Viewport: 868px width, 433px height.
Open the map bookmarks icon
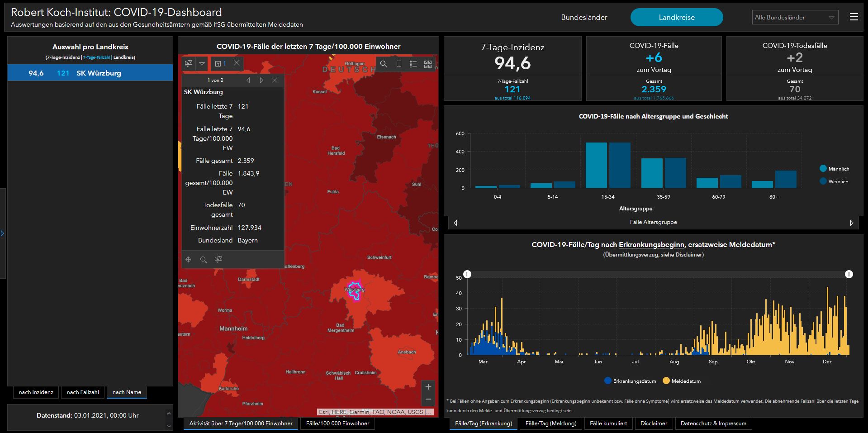point(398,64)
